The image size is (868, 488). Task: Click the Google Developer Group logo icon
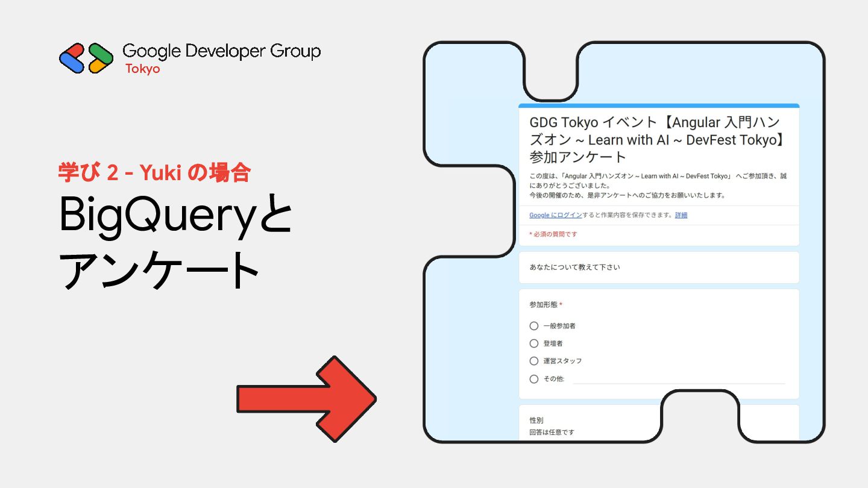point(86,58)
